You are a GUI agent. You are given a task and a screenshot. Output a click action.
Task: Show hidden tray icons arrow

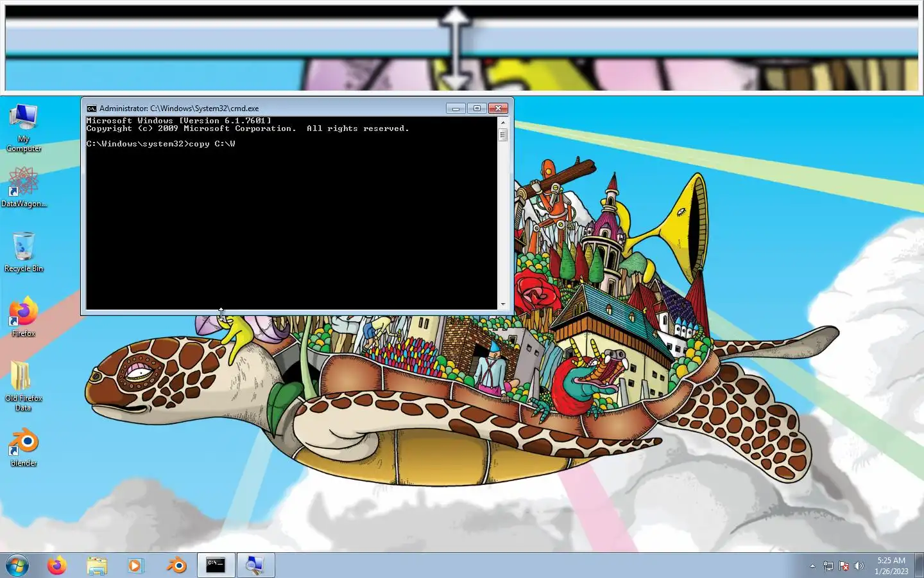tap(812, 566)
